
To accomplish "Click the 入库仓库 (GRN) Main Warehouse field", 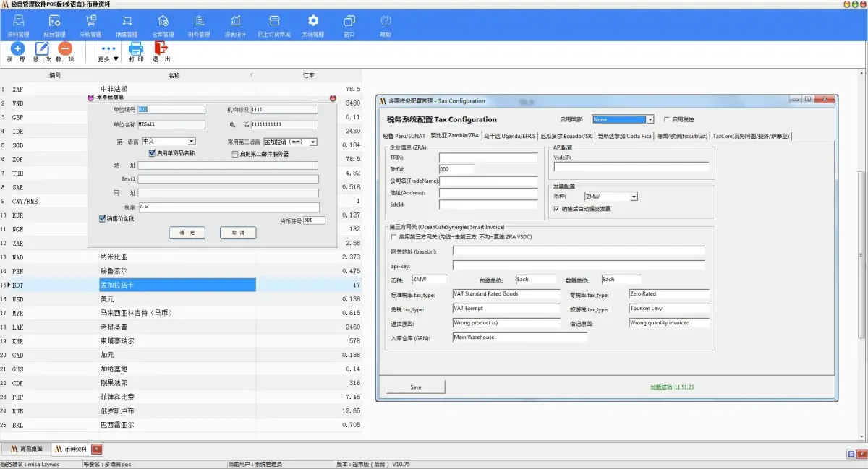I will tap(519, 337).
